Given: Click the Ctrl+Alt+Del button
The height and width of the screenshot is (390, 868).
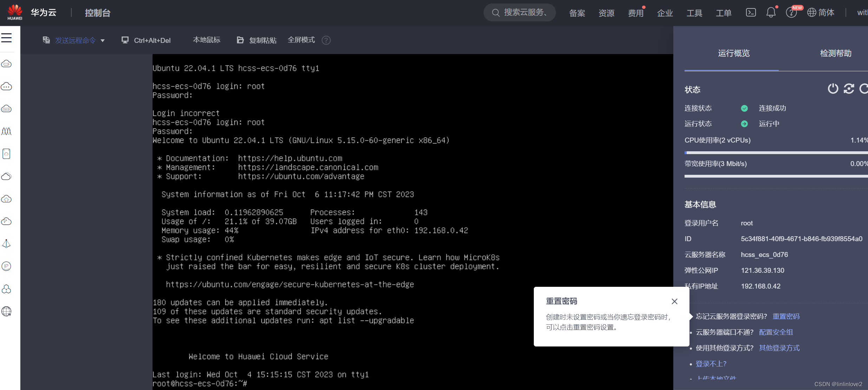Looking at the screenshot, I should 146,40.
